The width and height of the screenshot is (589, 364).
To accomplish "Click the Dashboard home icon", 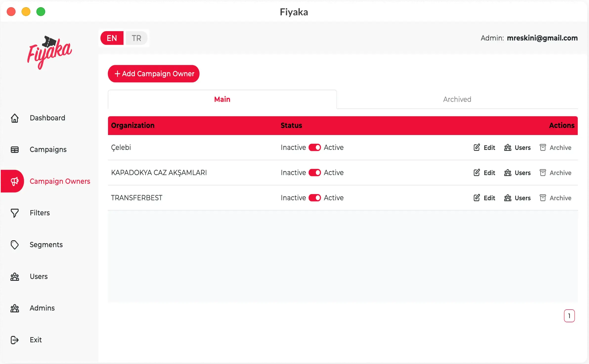I will 15,118.
